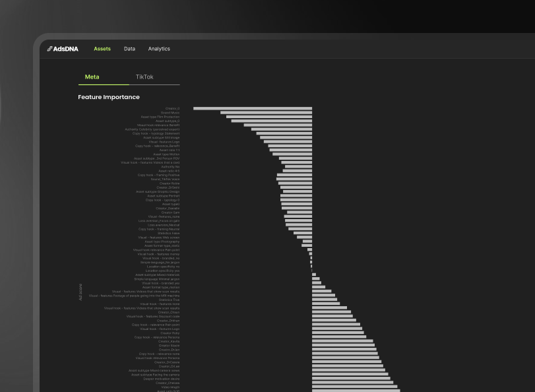Screen dimensions: 535x392
Task: Click Copy hook - framing Positive label
Action: point(159,175)
